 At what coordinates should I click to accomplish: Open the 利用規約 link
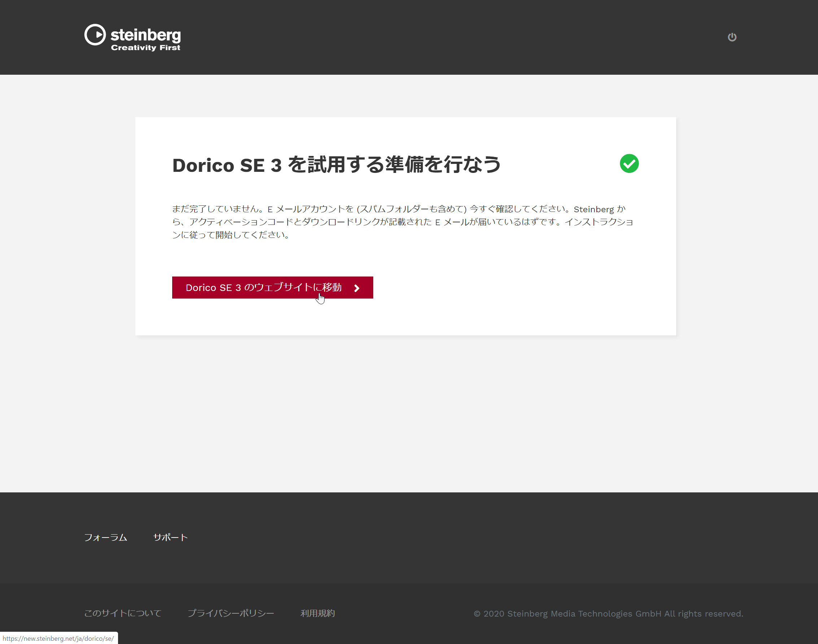[317, 613]
